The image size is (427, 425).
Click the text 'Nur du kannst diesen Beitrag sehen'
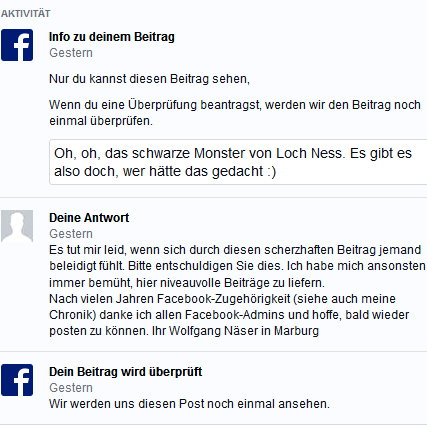tap(149, 79)
